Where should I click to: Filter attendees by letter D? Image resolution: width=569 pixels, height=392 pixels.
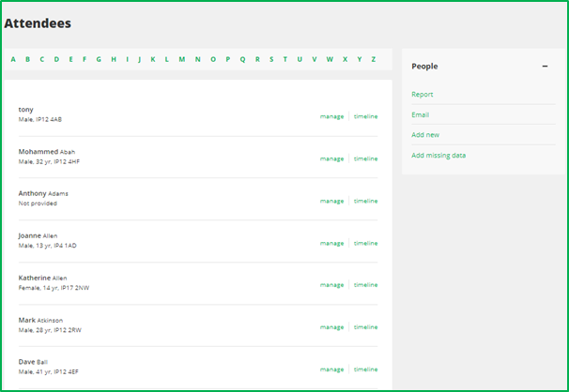click(x=56, y=59)
